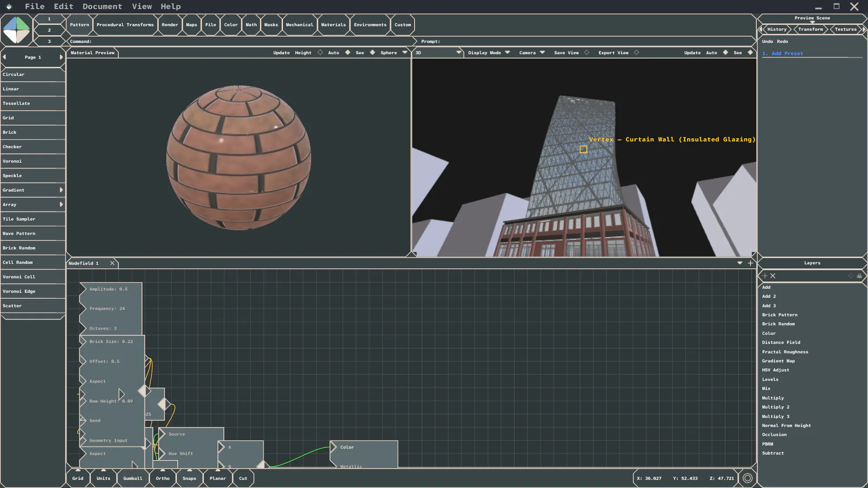Select the Fractal Roughness layer

(x=785, y=352)
